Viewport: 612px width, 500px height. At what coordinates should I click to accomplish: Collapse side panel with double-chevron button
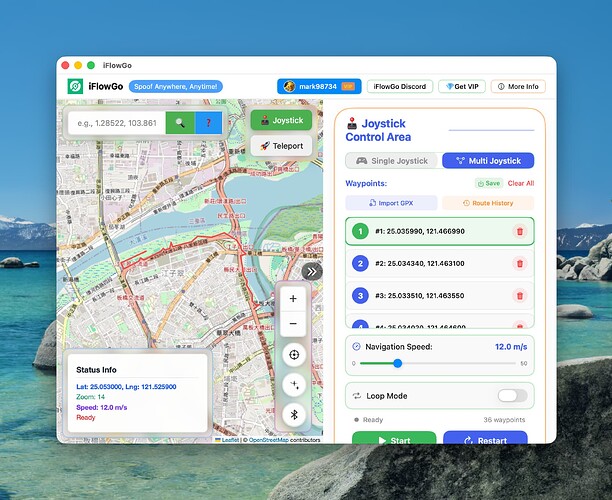(312, 272)
